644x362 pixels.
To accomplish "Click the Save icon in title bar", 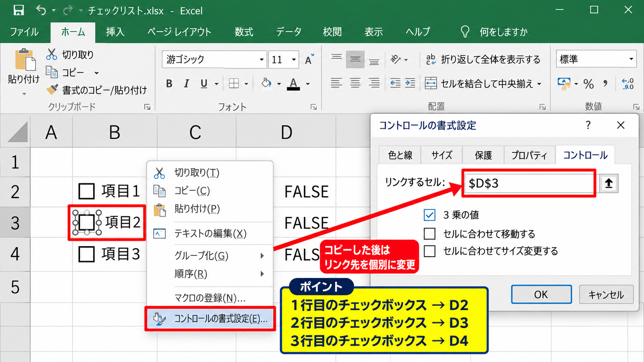I will 18,10.
